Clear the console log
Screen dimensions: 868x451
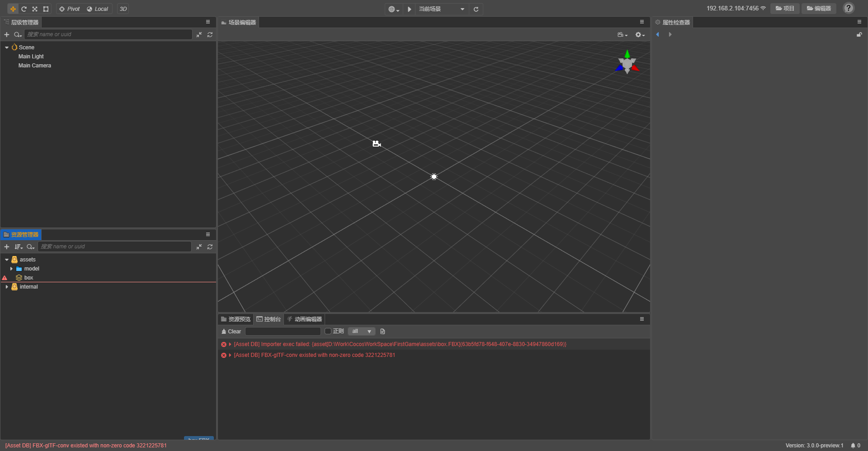(231, 332)
